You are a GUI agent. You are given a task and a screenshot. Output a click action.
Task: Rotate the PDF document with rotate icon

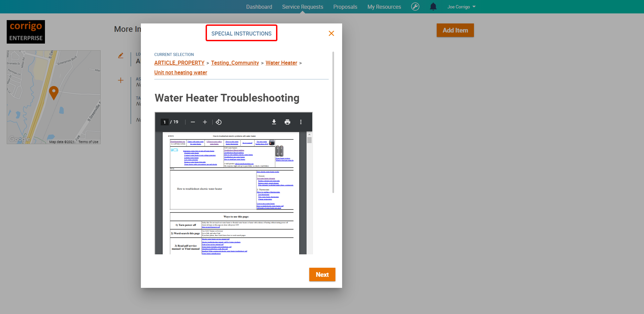tap(218, 122)
